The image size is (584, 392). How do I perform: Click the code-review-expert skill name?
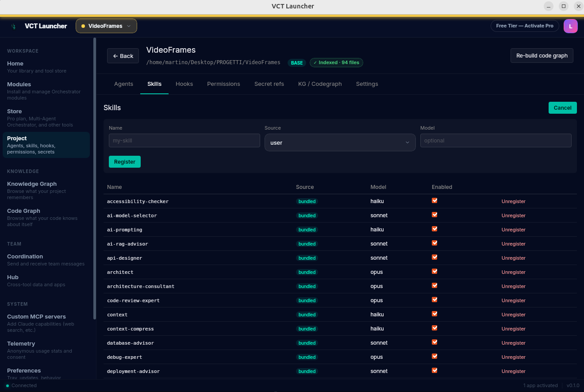[133, 300]
